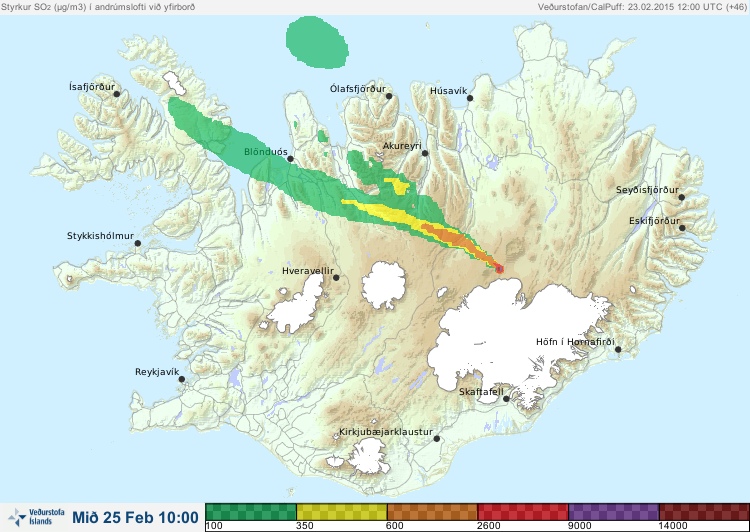Click the Ólafsfjörður label

click(x=358, y=89)
